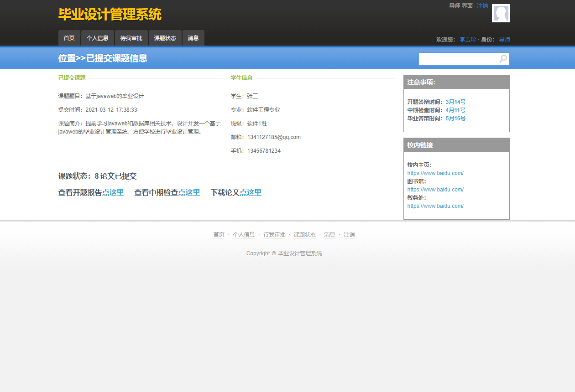Open the 待我审批 tab
The image size is (575, 392).
[131, 38]
